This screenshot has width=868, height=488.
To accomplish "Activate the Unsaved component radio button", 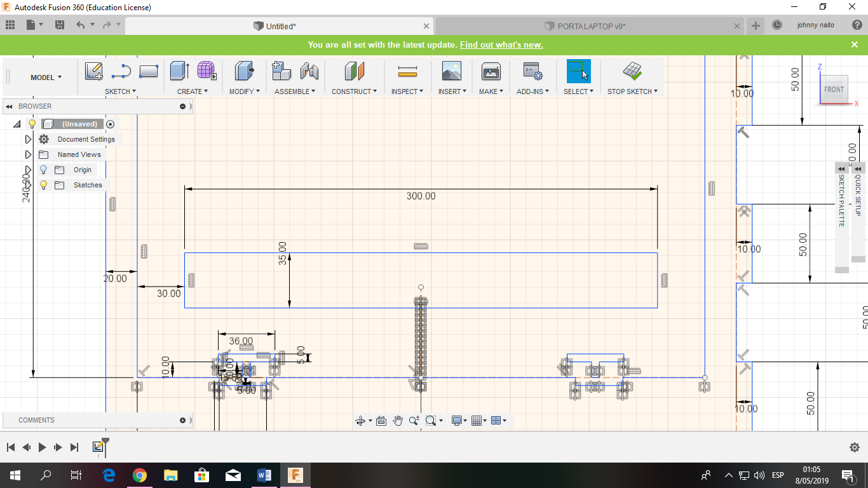I will (x=111, y=124).
